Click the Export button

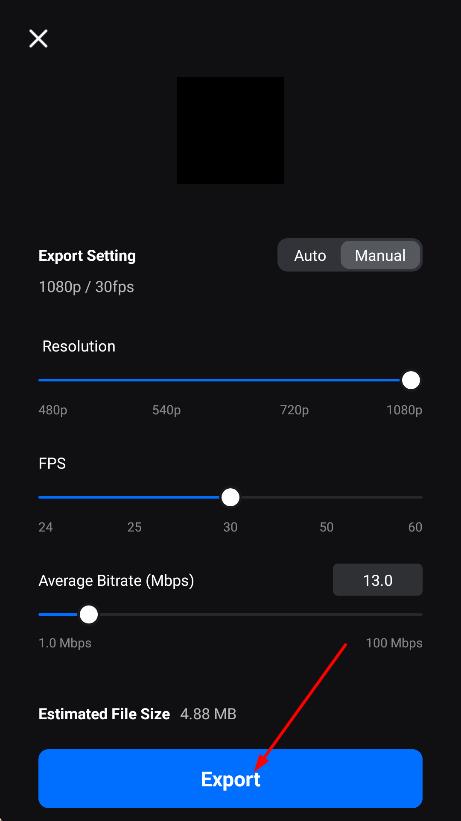[230, 779]
